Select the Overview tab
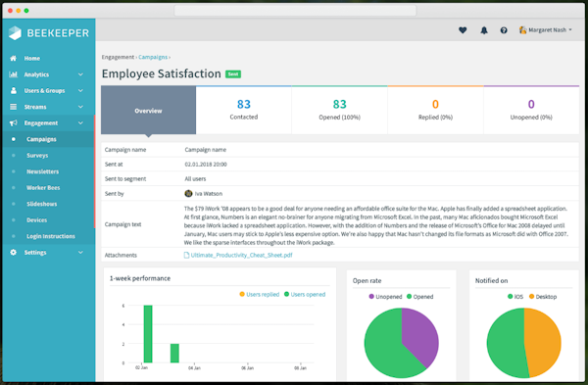The height and width of the screenshot is (385, 588). tap(149, 111)
